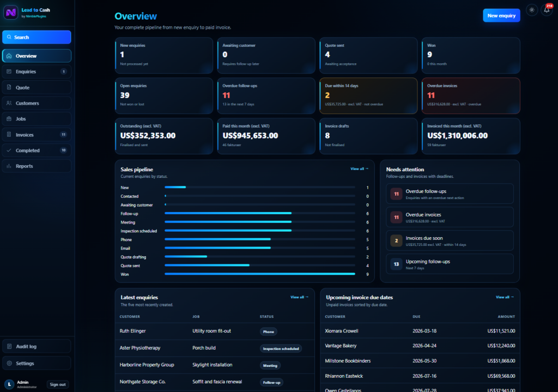This screenshot has height=392, width=558.
Task: Click the Admin user avatar
Action: [x=9, y=384]
